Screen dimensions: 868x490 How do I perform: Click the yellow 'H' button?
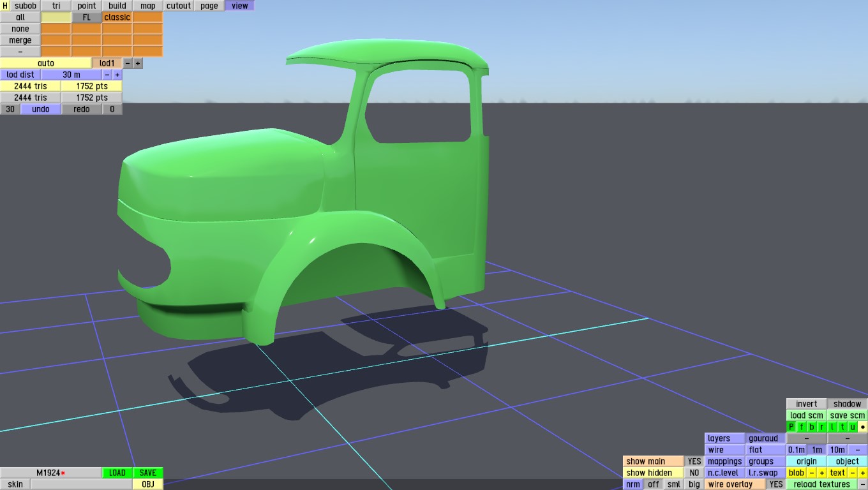coord(5,6)
